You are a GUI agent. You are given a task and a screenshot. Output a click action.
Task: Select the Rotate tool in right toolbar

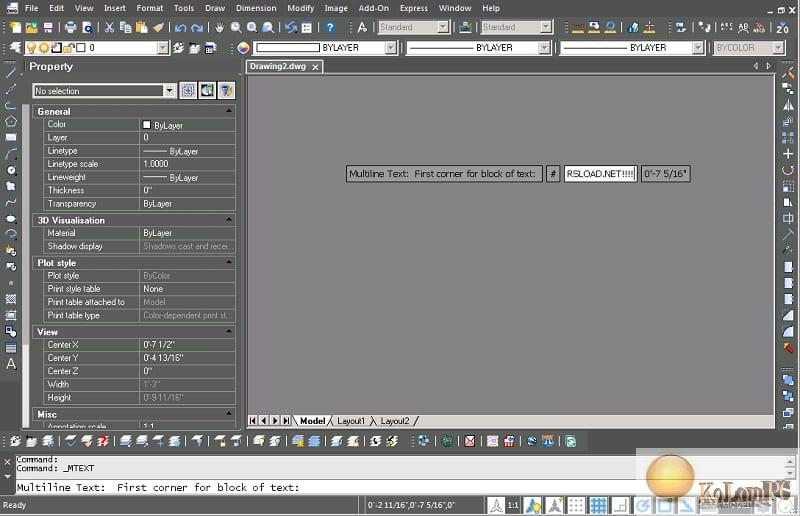coord(788,170)
